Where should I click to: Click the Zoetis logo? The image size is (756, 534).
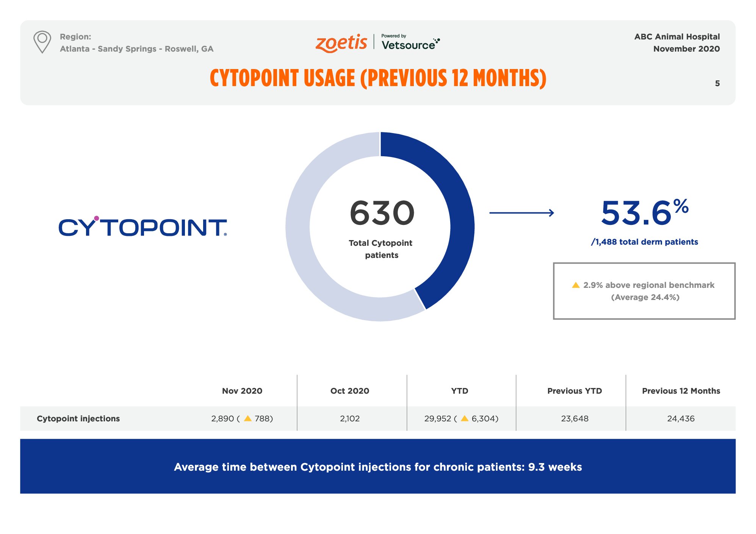tap(341, 43)
